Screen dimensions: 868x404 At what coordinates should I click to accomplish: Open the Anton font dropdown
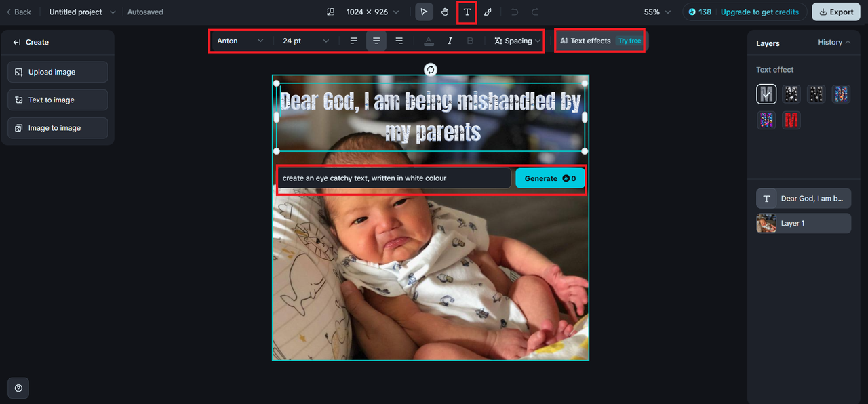coord(240,41)
